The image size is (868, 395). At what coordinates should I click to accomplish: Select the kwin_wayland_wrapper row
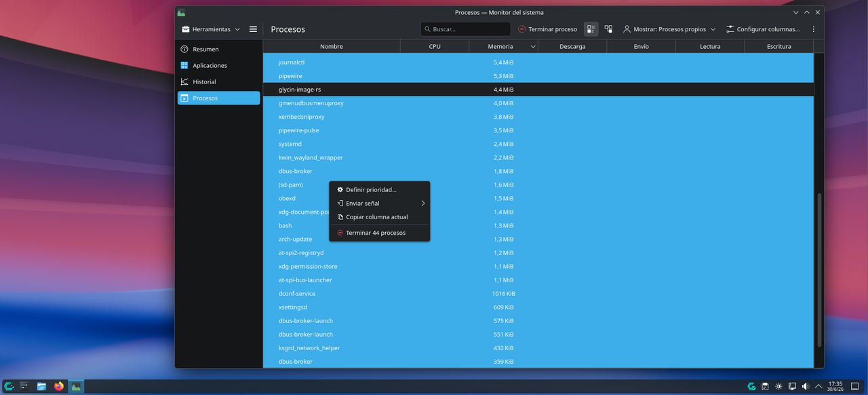click(x=538, y=157)
